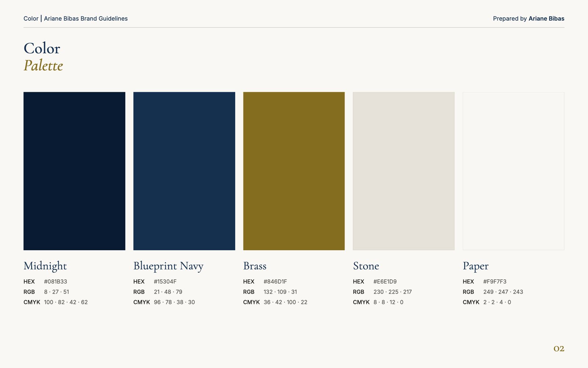Click CMYK value 96 · 78 · 38 · 30

[x=174, y=302]
